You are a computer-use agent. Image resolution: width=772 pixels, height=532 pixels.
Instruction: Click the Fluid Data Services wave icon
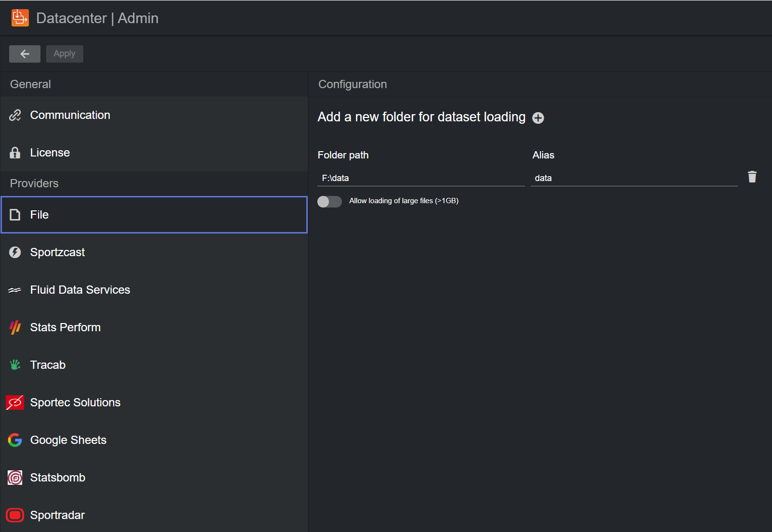15,290
